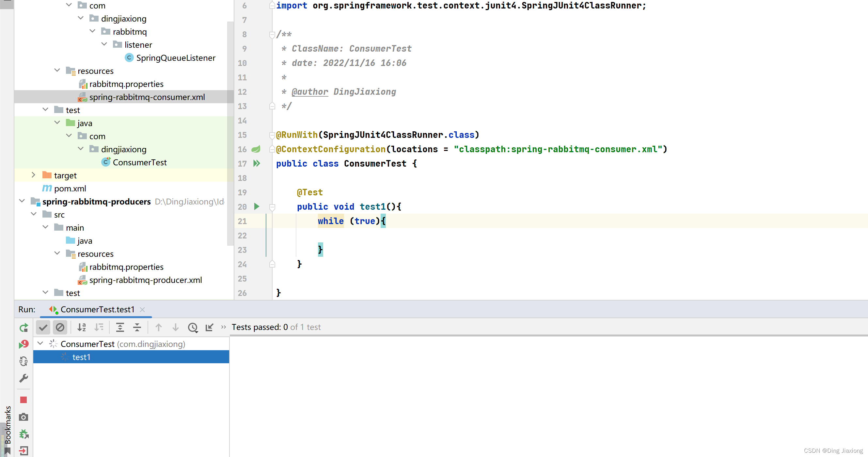Toggle show ignored tests button
Viewport: 868px width, 457px height.
tap(60, 327)
